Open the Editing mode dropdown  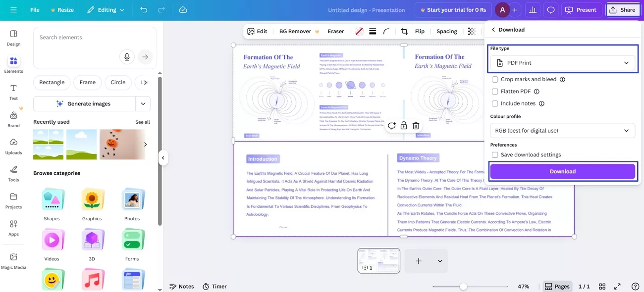click(106, 10)
